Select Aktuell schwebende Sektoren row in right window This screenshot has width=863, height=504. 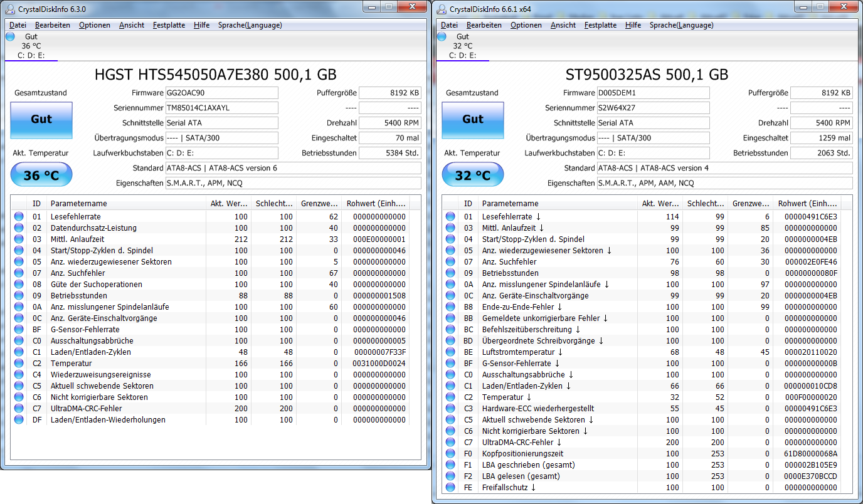pyautogui.click(x=642, y=420)
